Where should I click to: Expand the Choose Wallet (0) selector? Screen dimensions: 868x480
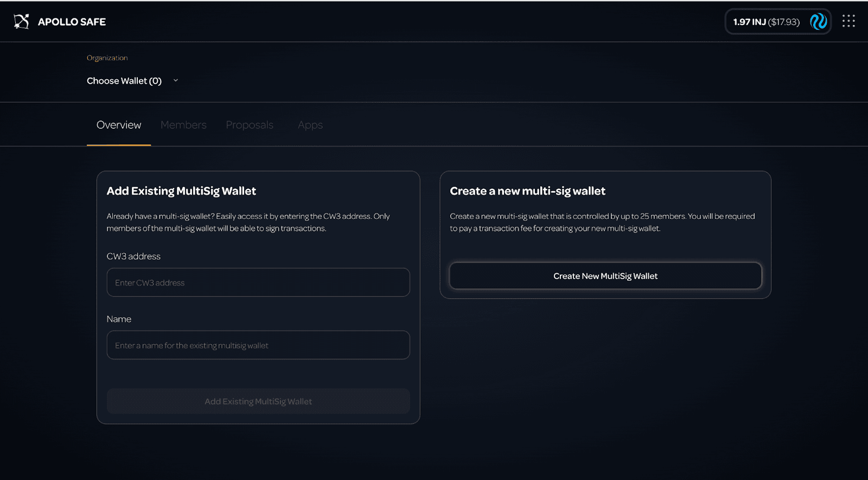(x=124, y=81)
